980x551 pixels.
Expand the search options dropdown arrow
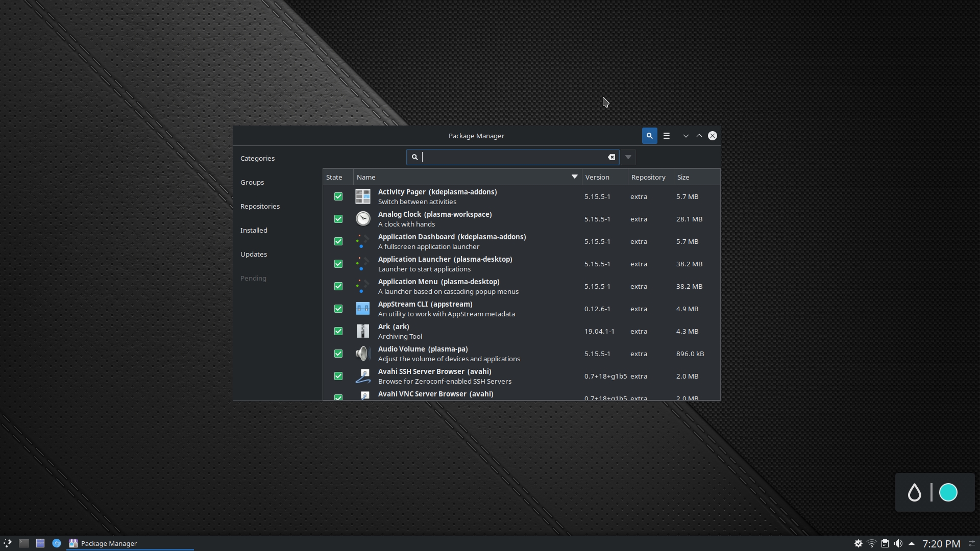[x=628, y=157]
